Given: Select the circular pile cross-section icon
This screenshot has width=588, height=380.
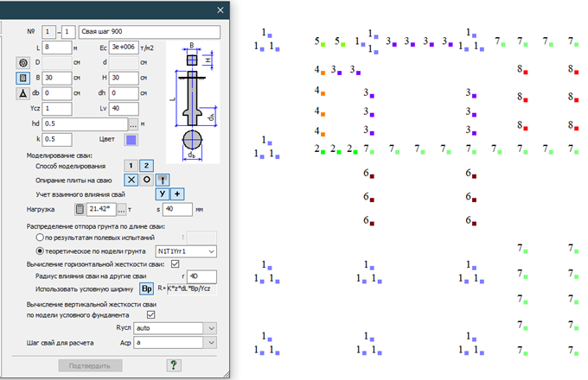Looking at the screenshot, I should click(22, 62).
